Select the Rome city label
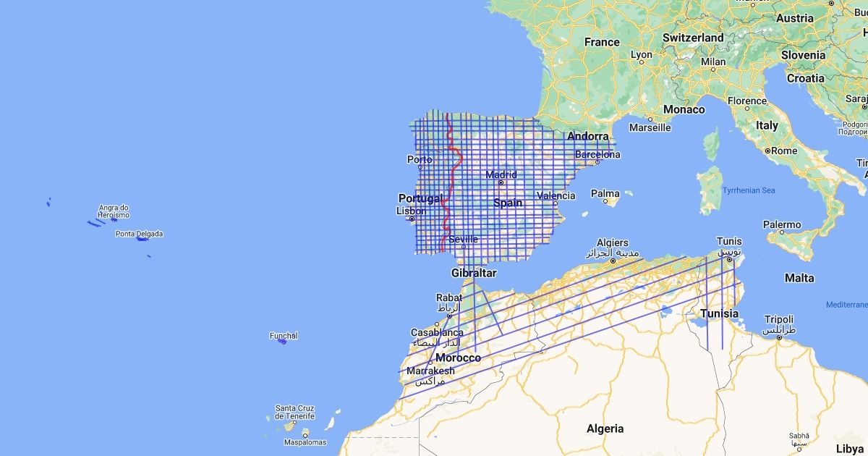868x456 pixels. click(784, 151)
